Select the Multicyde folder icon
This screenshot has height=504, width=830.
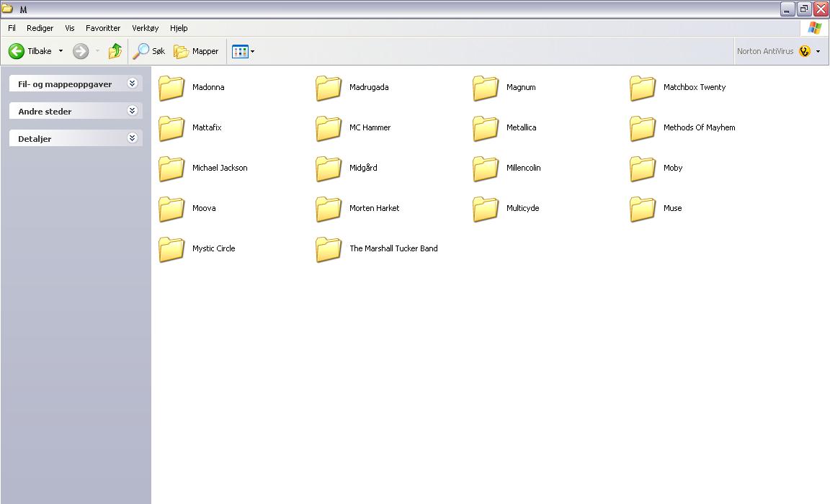coord(486,208)
